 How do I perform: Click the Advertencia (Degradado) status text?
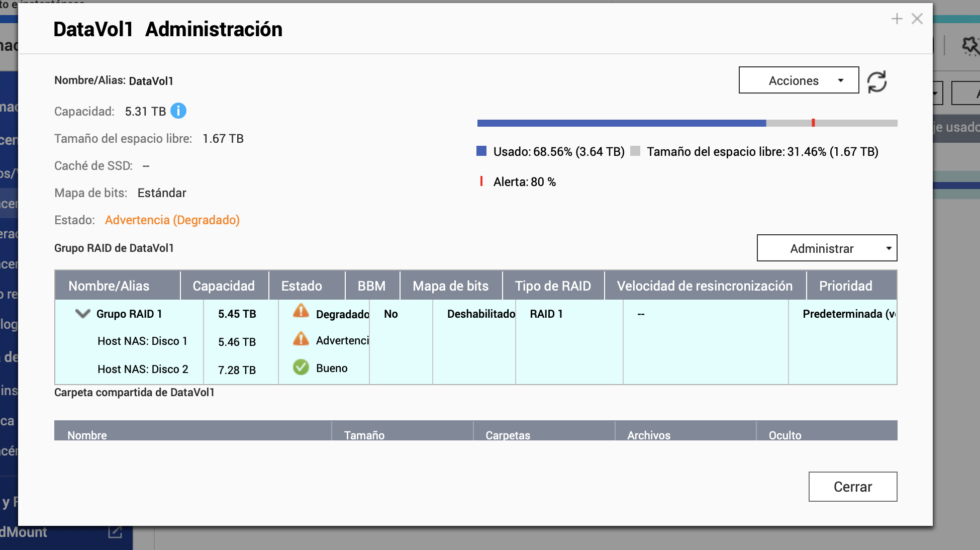coord(172,220)
